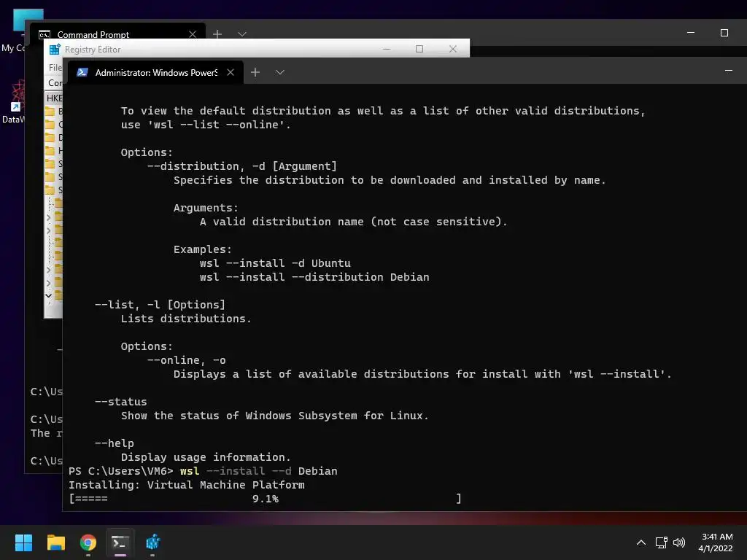Click the 'wsl --install --distribution Debian' example
Screen dimensions: 747x560
pos(314,277)
